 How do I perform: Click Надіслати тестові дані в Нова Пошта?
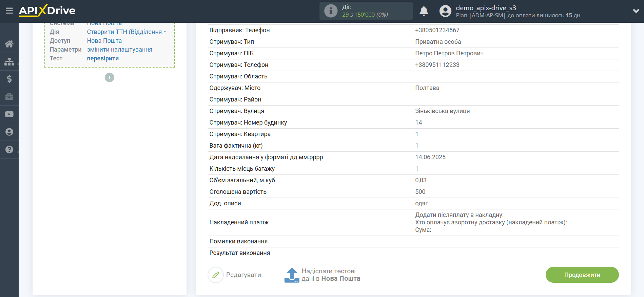coord(331,275)
